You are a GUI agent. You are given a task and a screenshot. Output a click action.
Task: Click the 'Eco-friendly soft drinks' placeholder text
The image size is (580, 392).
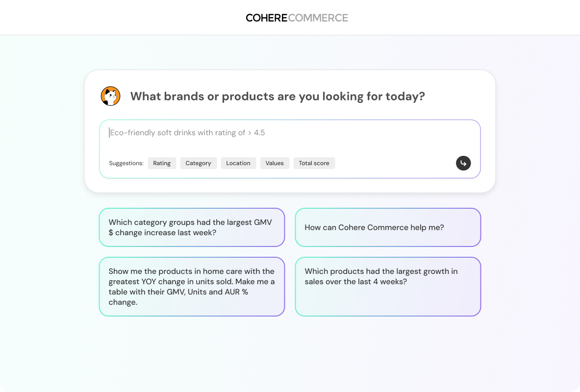coord(187,133)
